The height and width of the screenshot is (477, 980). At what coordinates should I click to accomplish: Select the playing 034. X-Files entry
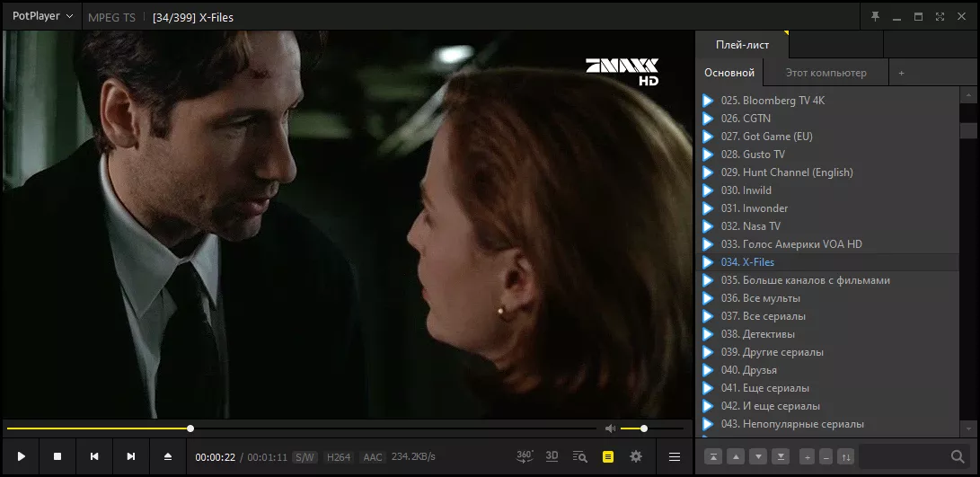click(827, 262)
